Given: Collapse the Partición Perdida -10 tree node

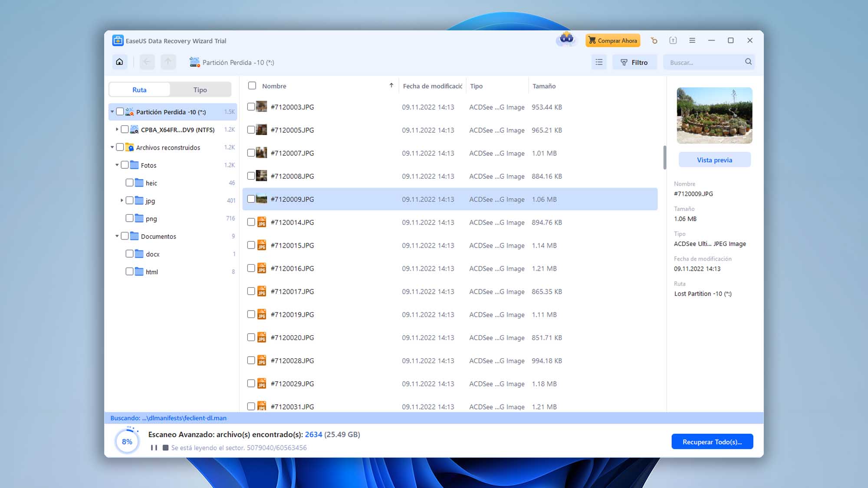Looking at the screenshot, I should 112,111.
